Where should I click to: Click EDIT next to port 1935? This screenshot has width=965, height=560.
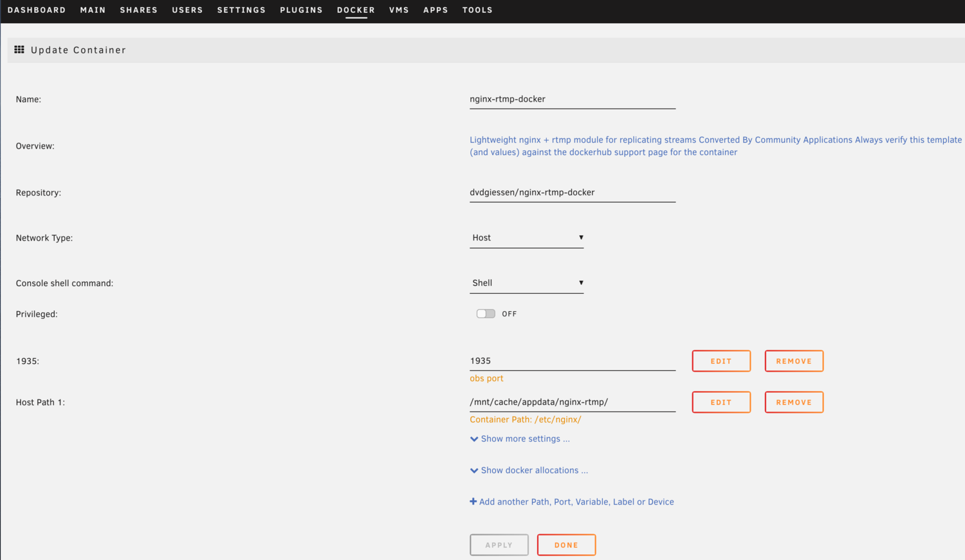pos(721,361)
